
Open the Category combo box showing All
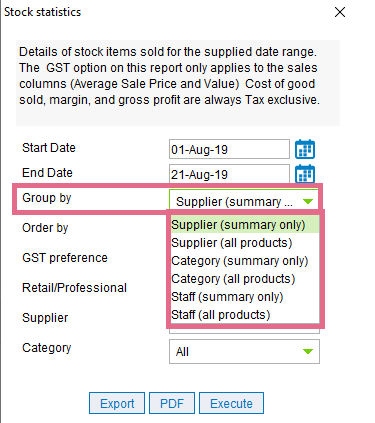pyautogui.click(x=244, y=351)
